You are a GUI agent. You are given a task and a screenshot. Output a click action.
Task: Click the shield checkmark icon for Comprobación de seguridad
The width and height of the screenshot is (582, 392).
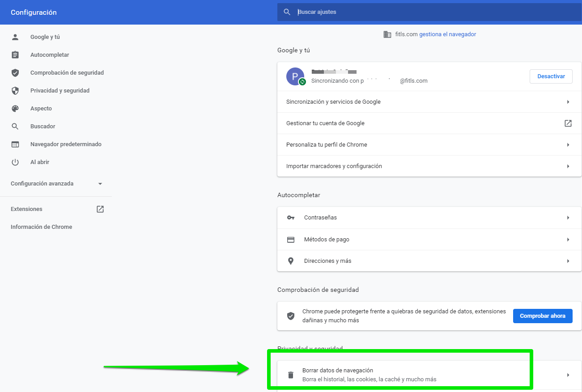click(x=15, y=73)
